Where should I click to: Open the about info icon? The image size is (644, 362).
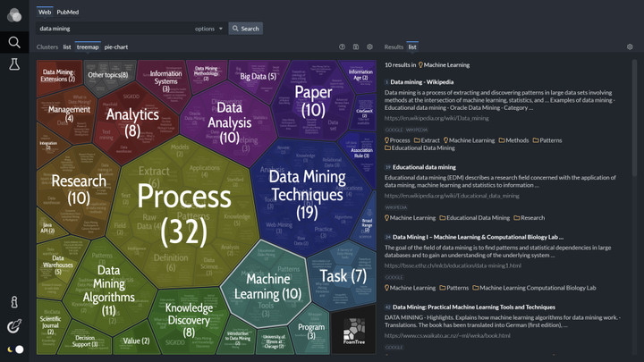pos(14,302)
